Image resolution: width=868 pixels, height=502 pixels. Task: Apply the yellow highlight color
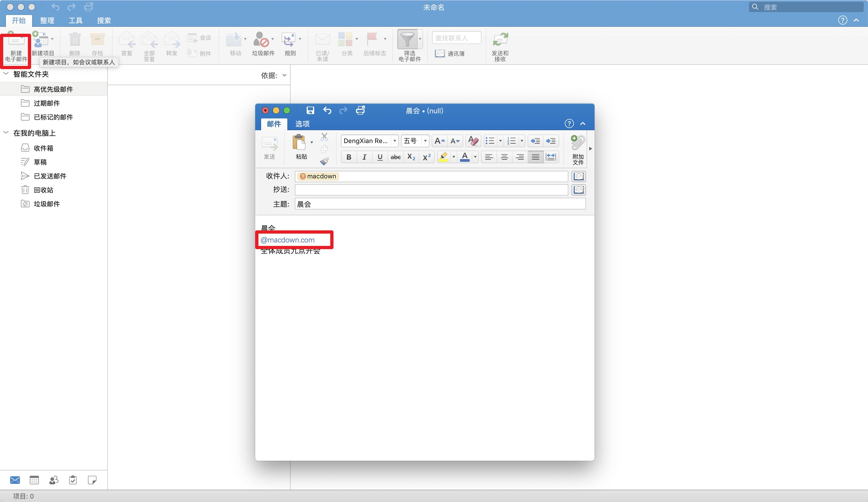[444, 157]
